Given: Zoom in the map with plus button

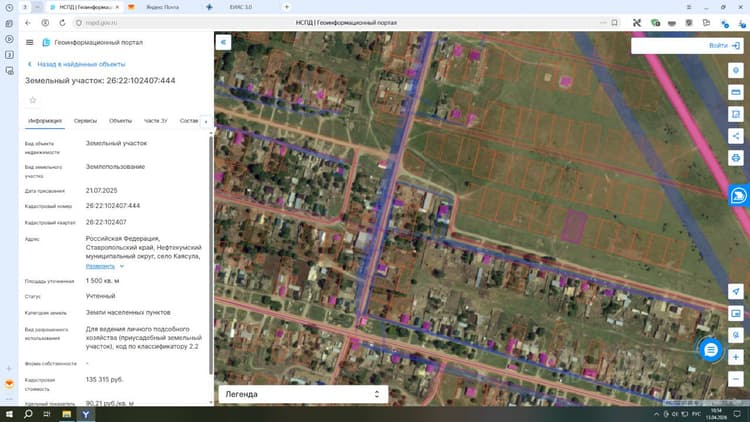Looking at the screenshot, I should 736,357.
